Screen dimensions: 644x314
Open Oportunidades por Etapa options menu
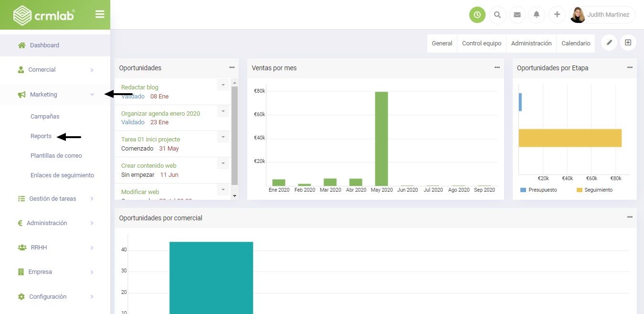point(630,67)
